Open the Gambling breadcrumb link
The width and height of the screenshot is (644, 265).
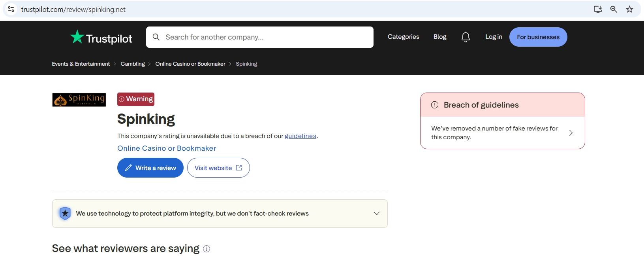[x=133, y=64]
